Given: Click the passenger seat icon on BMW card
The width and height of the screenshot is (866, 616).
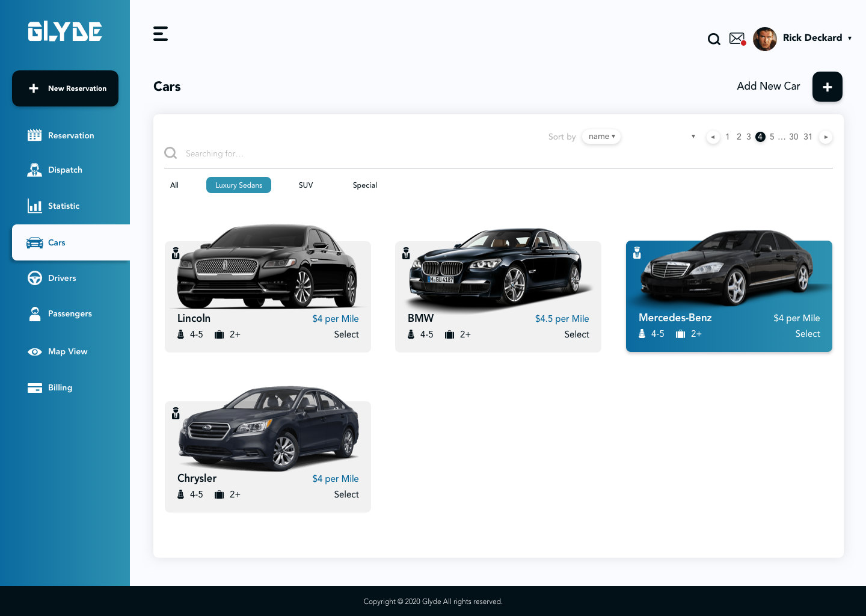Looking at the screenshot, I should pyautogui.click(x=411, y=334).
